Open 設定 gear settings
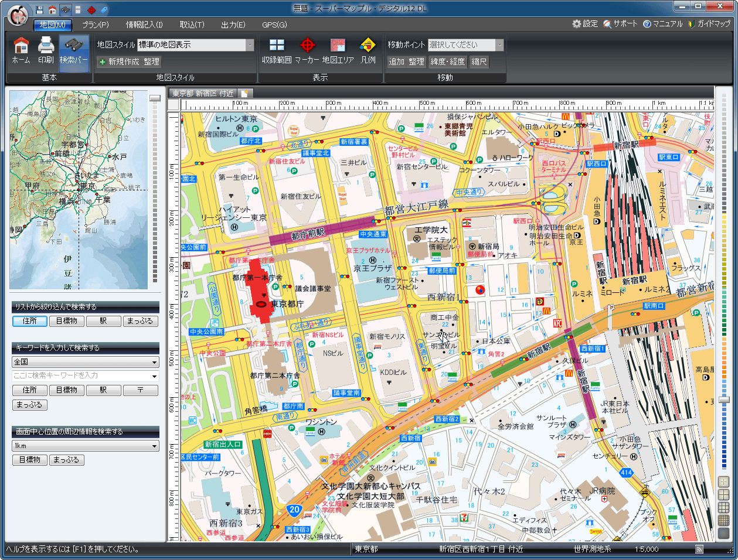Viewport: 738px width, 560px height. click(585, 24)
